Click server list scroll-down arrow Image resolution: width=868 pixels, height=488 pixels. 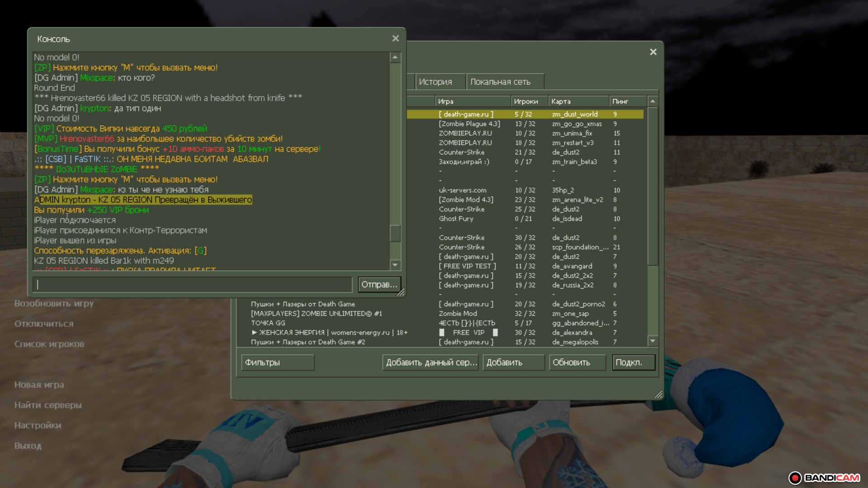tap(652, 341)
